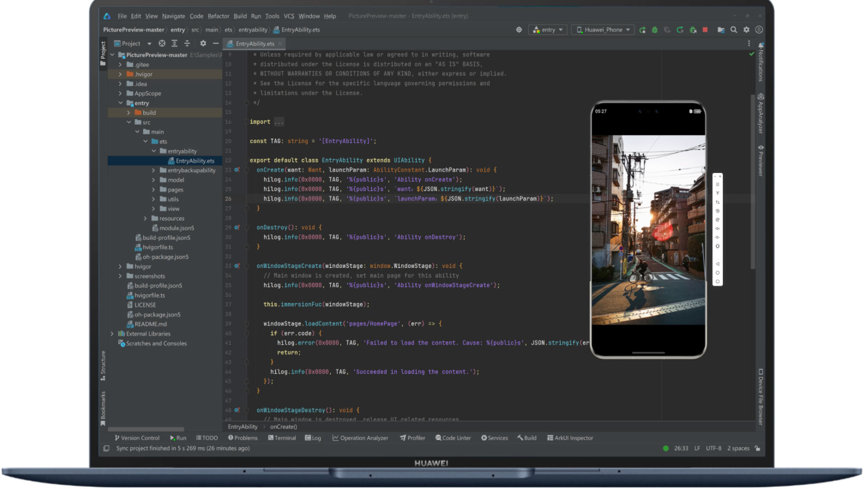Image resolution: width=868 pixels, height=489 pixels.
Task: Collapse all project tree nodes icon
Action: [187, 44]
